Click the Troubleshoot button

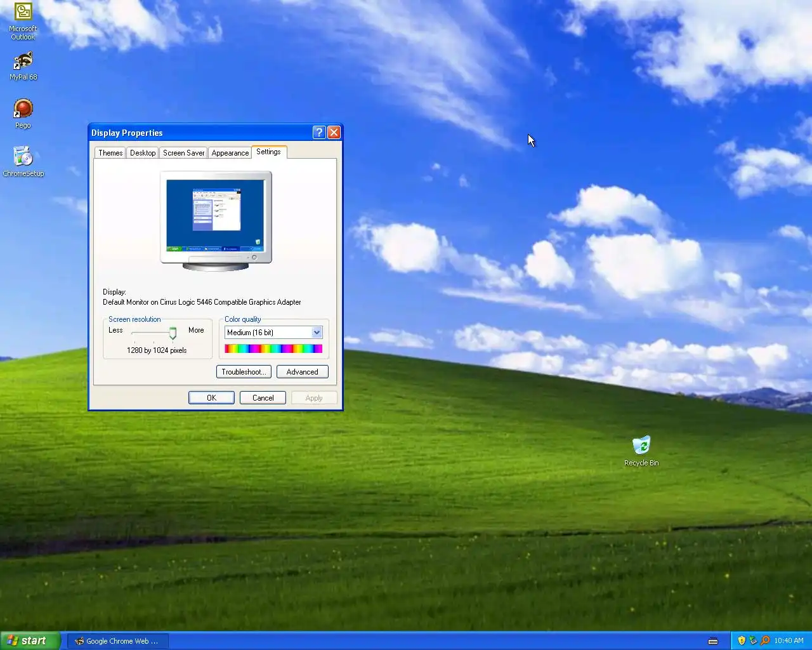[x=244, y=372]
